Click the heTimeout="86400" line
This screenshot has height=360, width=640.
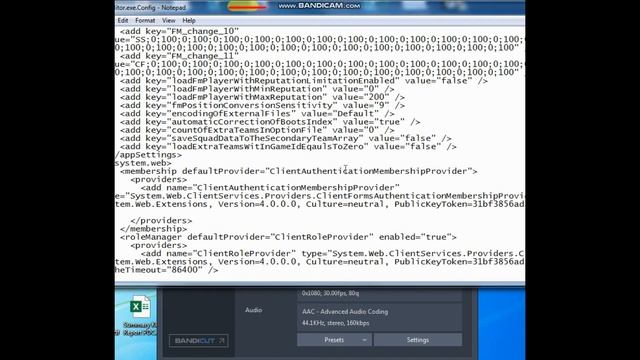click(167, 270)
